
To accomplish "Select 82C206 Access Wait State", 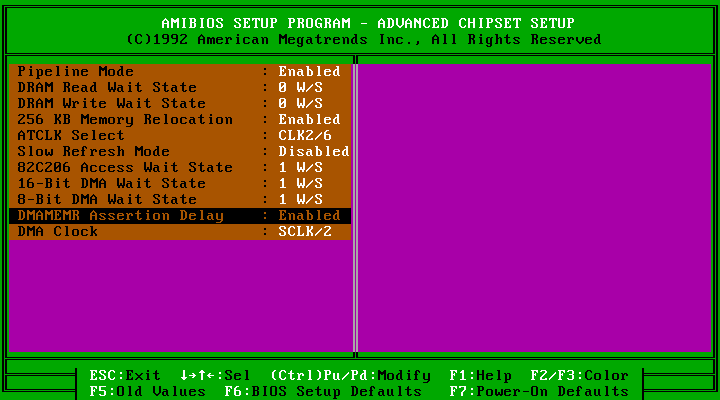I will [x=125, y=168].
